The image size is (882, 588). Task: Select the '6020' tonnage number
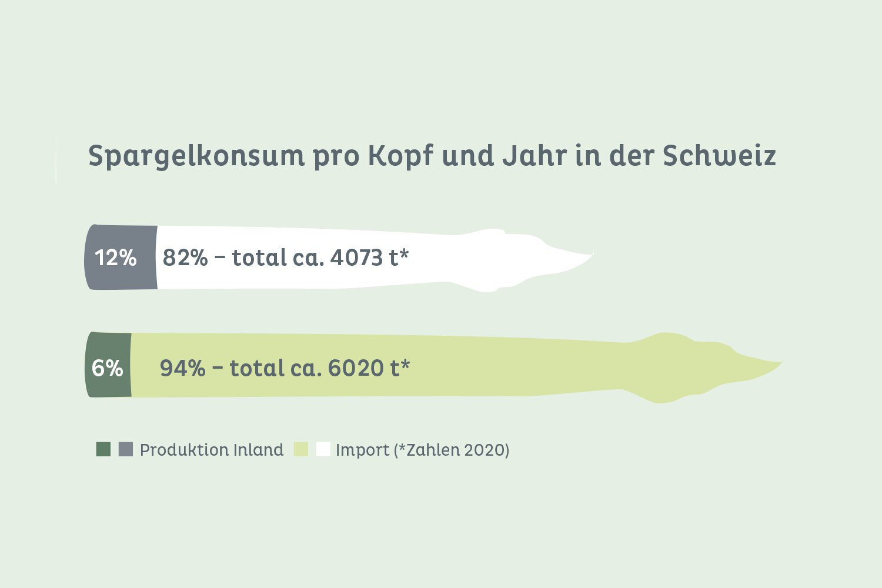coord(355,368)
